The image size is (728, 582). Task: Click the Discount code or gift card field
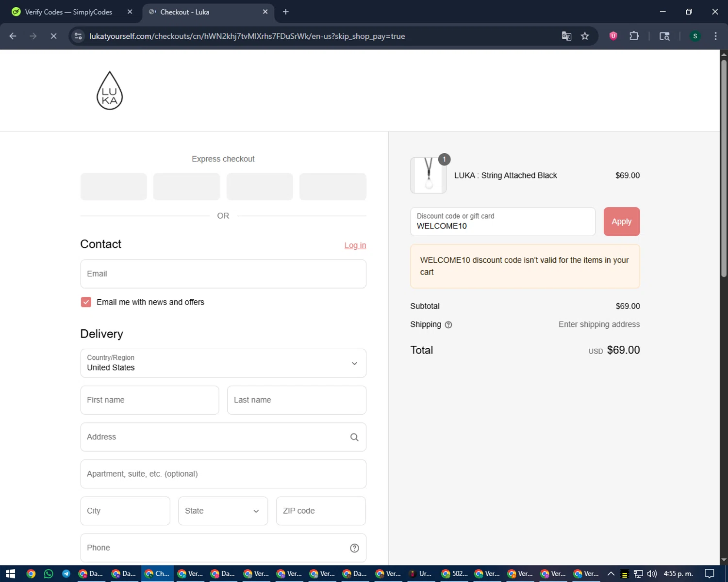coord(503,222)
